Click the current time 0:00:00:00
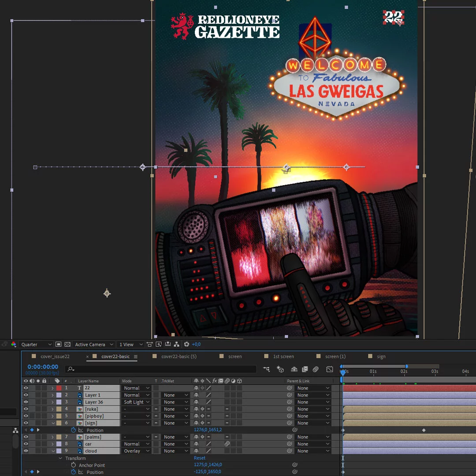The width and height of the screenshot is (476, 476). pos(43,366)
